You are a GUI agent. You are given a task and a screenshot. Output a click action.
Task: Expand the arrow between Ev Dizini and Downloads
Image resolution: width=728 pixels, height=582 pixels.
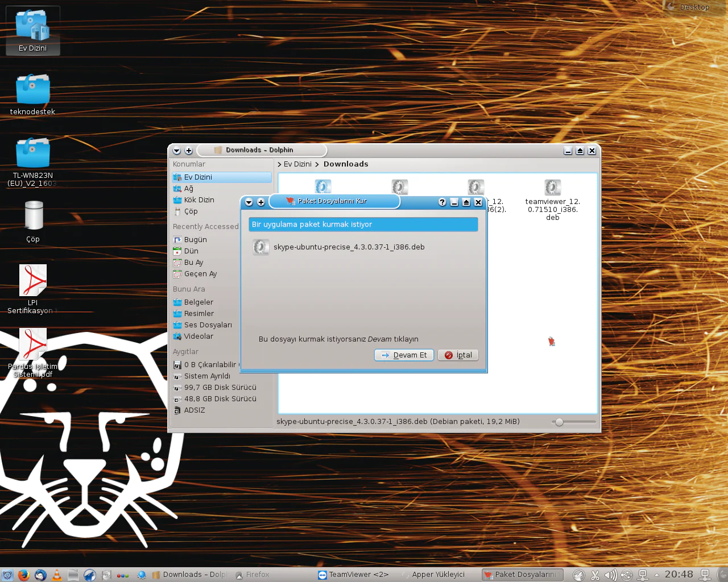coord(317,164)
